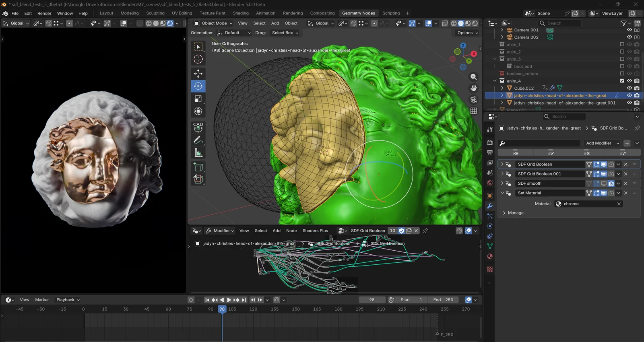This screenshot has width=644, height=342.
Task: Activate the Transform tool
Action: pos(198,111)
